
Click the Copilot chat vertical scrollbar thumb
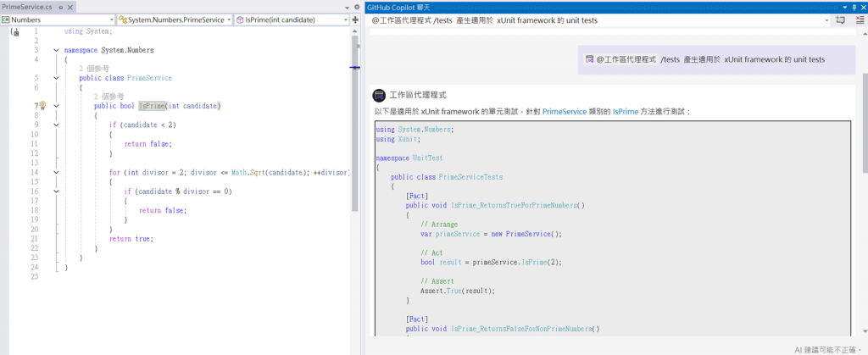pos(865,122)
